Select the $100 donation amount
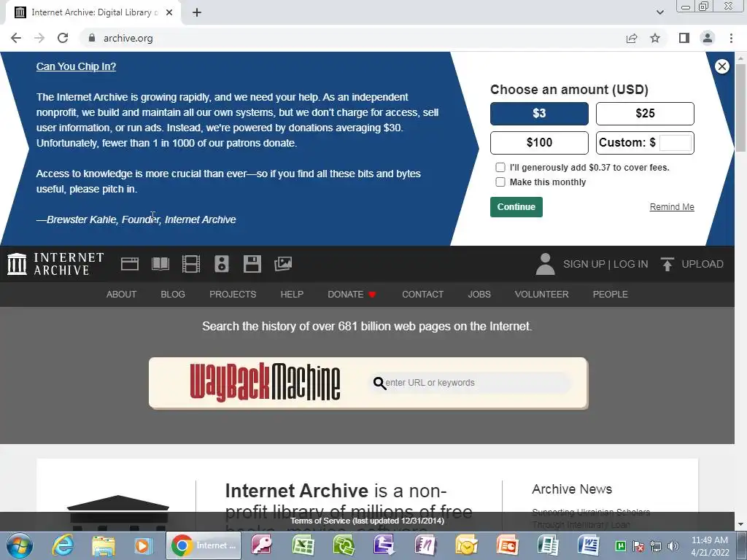747x560 pixels. tap(539, 142)
